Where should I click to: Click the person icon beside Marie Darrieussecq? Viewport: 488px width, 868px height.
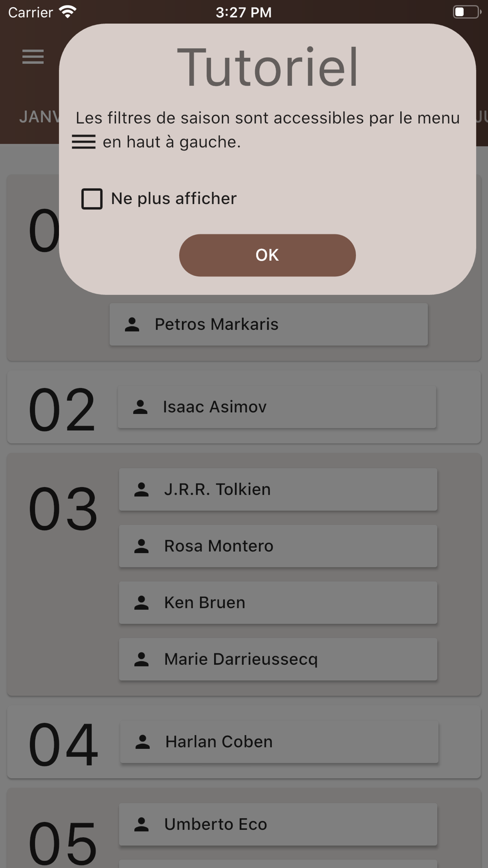(x=142, y=660)
